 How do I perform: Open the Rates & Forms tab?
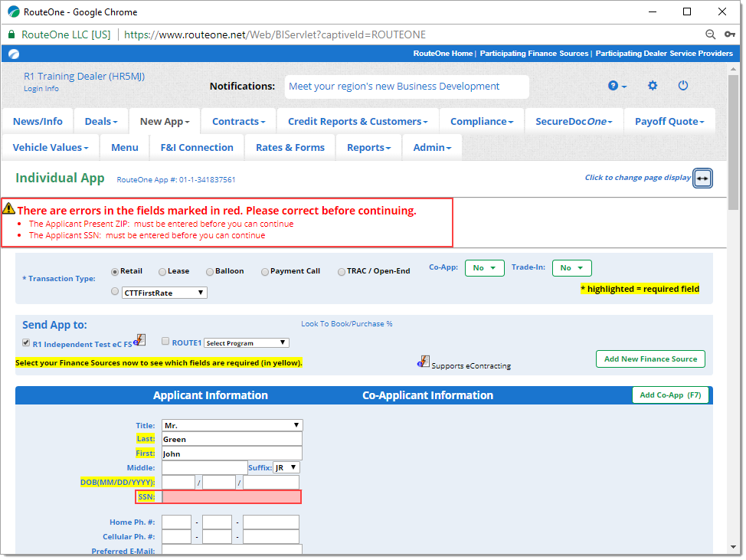290,148
